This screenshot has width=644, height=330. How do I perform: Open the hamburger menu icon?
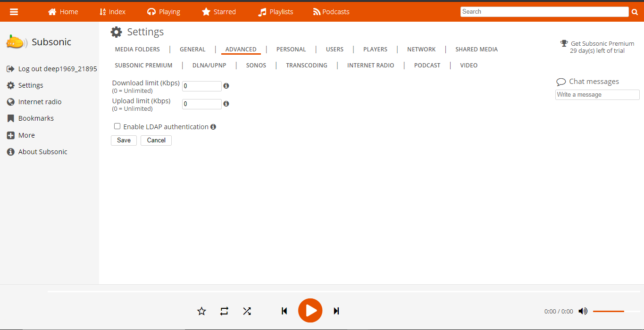[x=14, y=12]
